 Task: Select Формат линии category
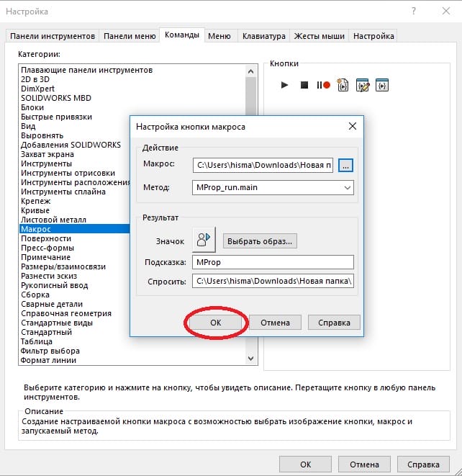(x=48, y=361)
